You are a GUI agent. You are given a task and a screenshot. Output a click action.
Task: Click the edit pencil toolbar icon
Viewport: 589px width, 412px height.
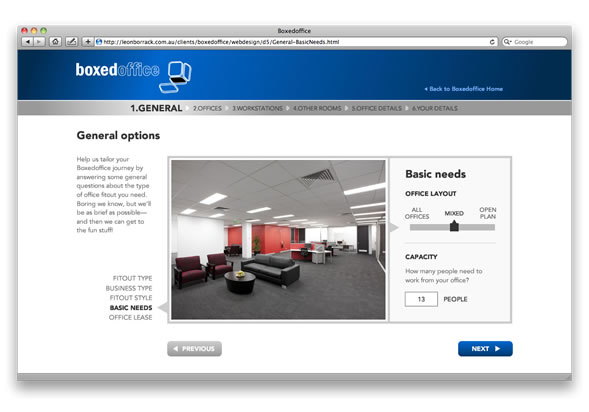(71, 42)
